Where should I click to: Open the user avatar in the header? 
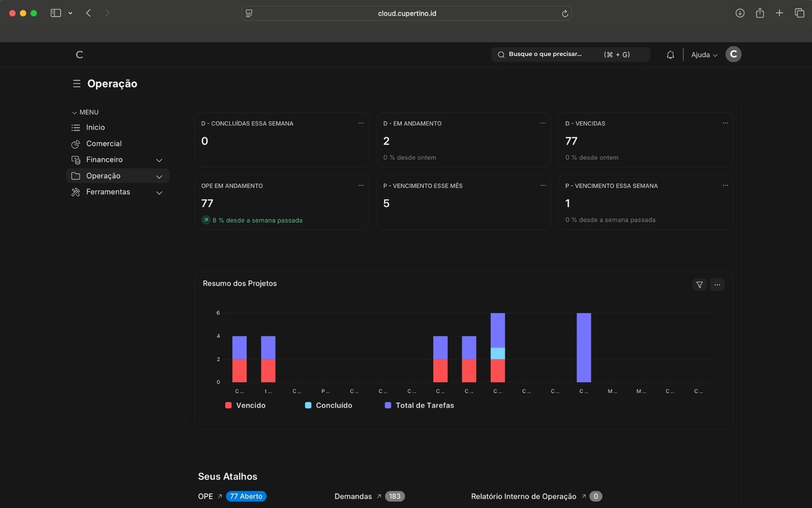click(x=733, y=54)
